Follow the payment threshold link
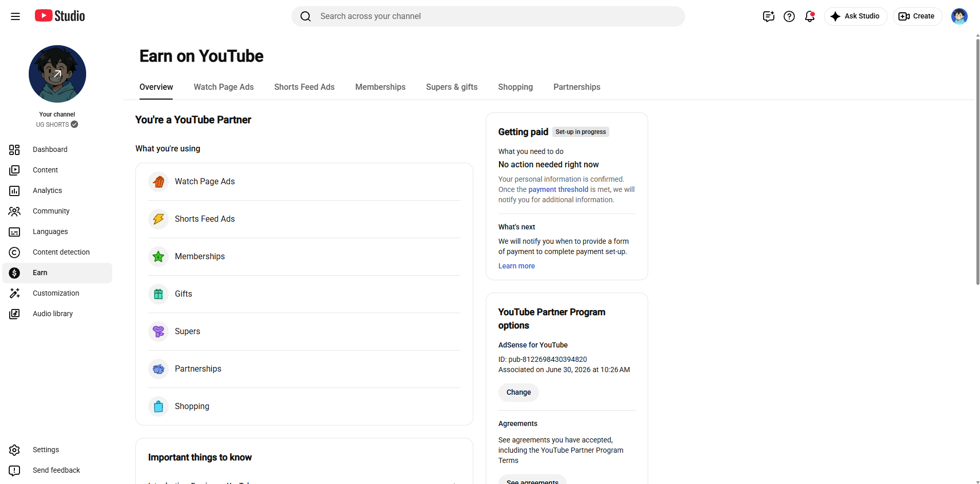980x484 pixels. (x=558, y=189)
